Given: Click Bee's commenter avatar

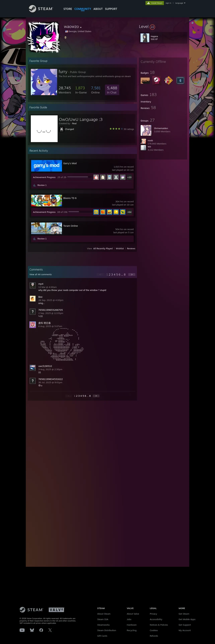Looking at the screenshot, I should [x=32, y=298].
